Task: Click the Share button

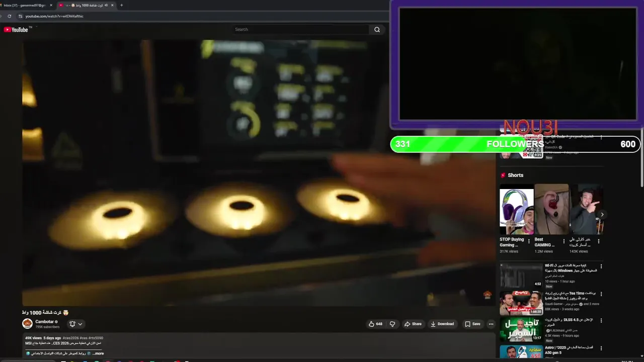Action: pos(413,324)
